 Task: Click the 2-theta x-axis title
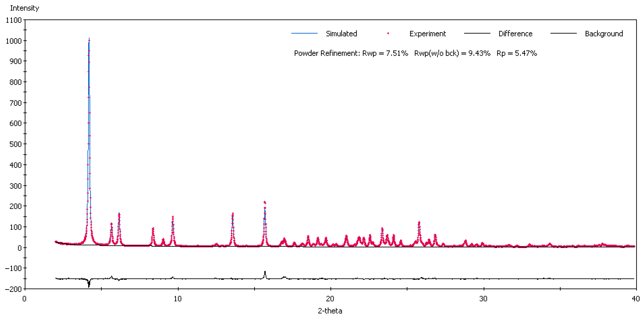tap(330, 311)
